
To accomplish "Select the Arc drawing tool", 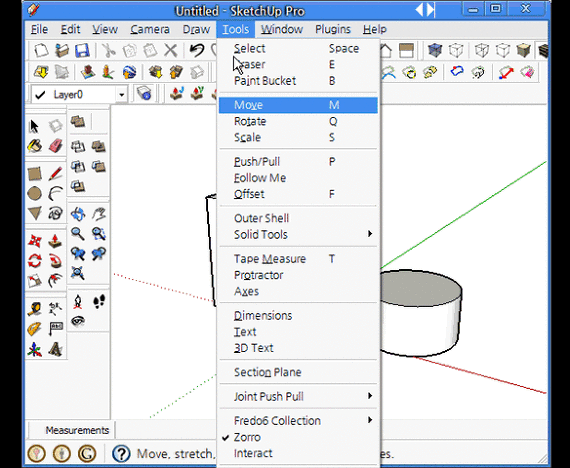I will point(56,193).
